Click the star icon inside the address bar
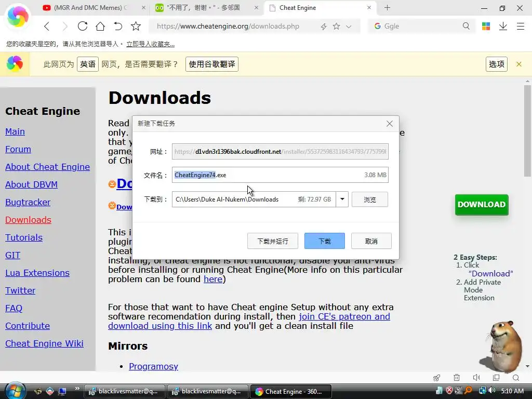 [336, 26]
